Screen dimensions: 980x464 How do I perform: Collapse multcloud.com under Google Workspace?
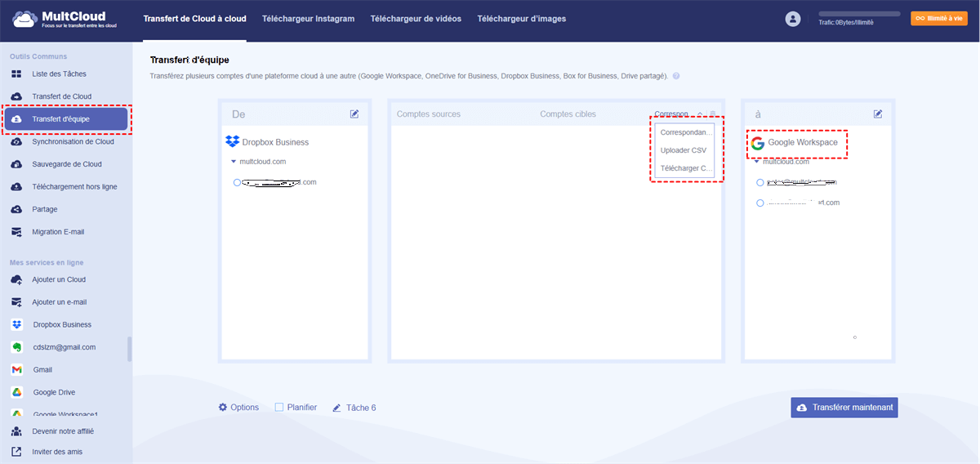pyautogui.click(x=757, y=162)
